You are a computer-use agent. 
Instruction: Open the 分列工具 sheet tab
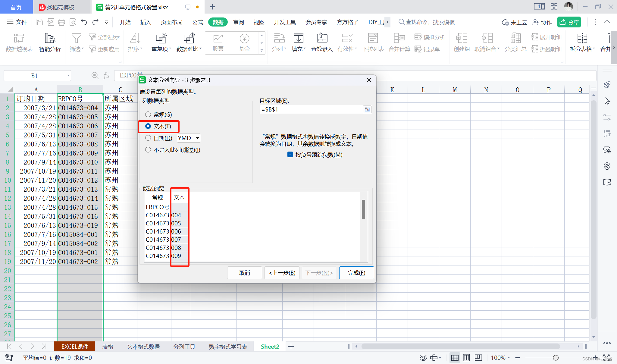click(184, 347)
